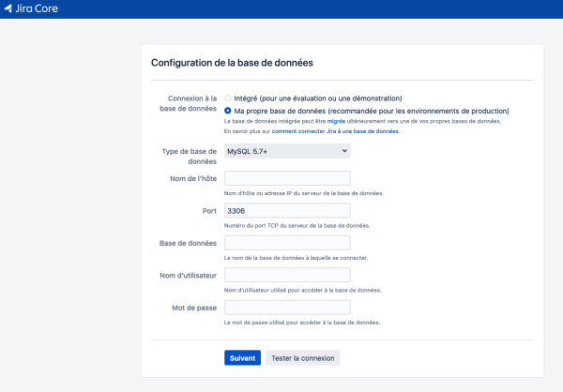Click the Port field label

pyautogui.click(x=208, y=211)
